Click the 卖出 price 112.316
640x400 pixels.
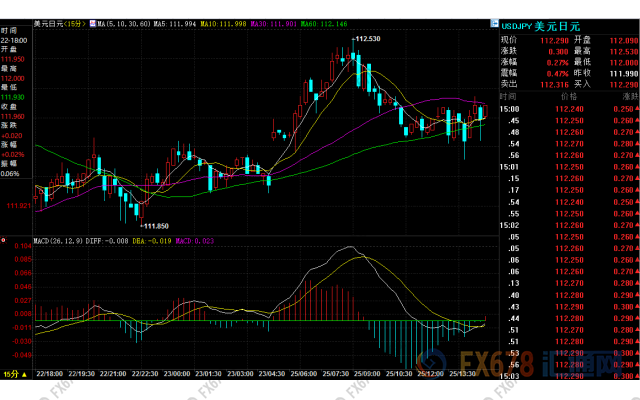click(554, 84)
